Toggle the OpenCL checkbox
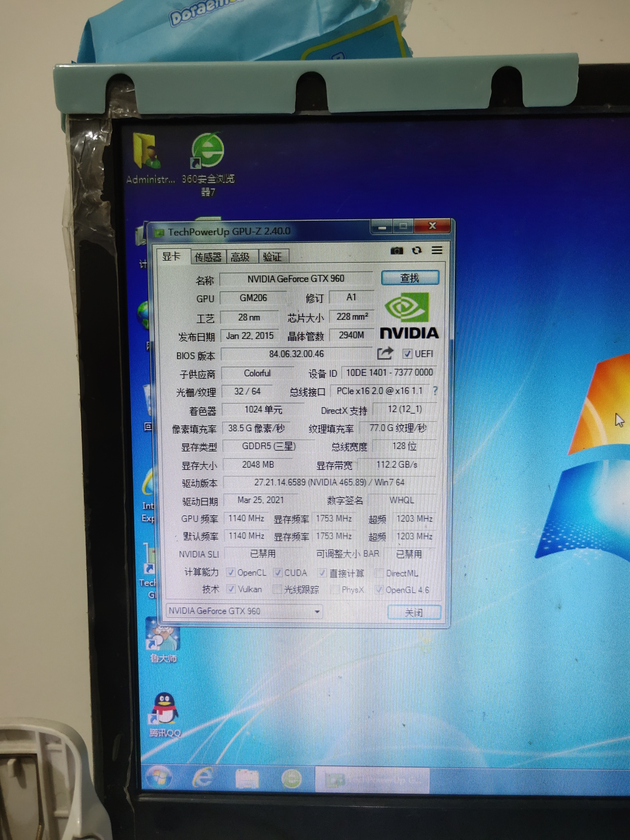Screen dimensions: 630x840 [230, 572]
